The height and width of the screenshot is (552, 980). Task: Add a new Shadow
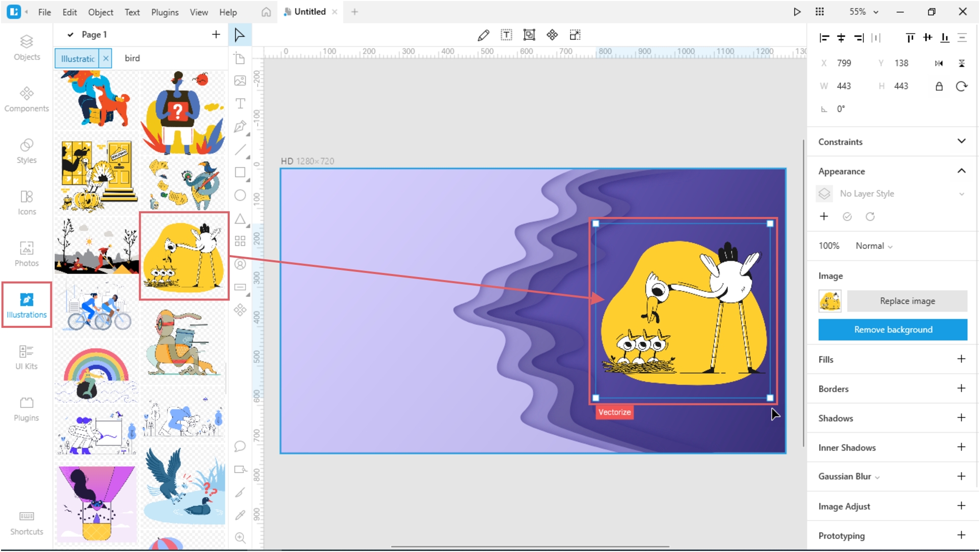[x=961, y=418]
